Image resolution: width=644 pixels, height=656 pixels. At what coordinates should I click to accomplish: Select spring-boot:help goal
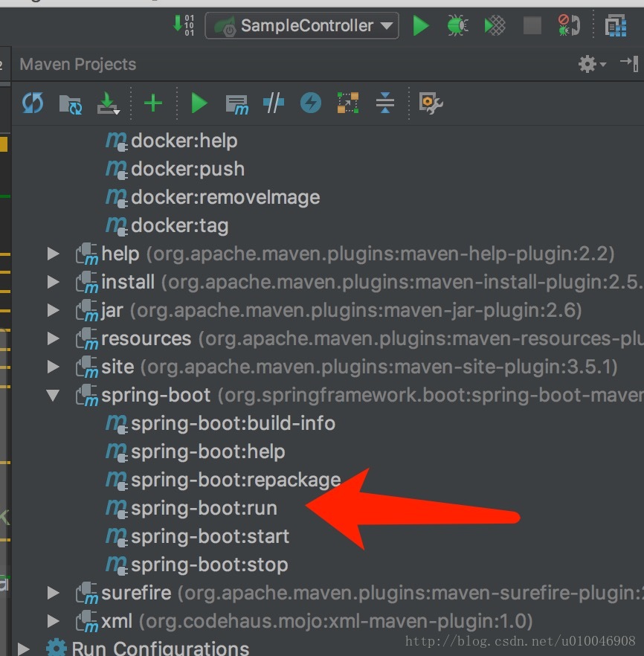(207, 452)
